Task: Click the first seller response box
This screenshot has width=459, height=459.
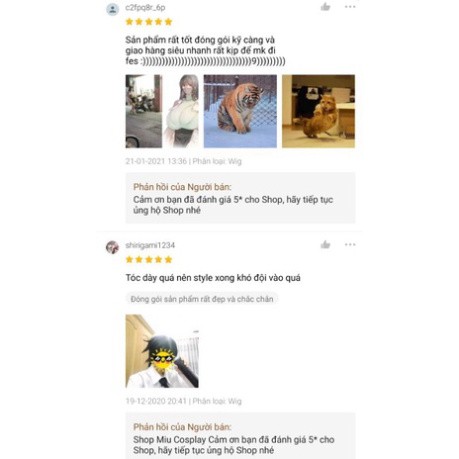Action: coord(240,198)
